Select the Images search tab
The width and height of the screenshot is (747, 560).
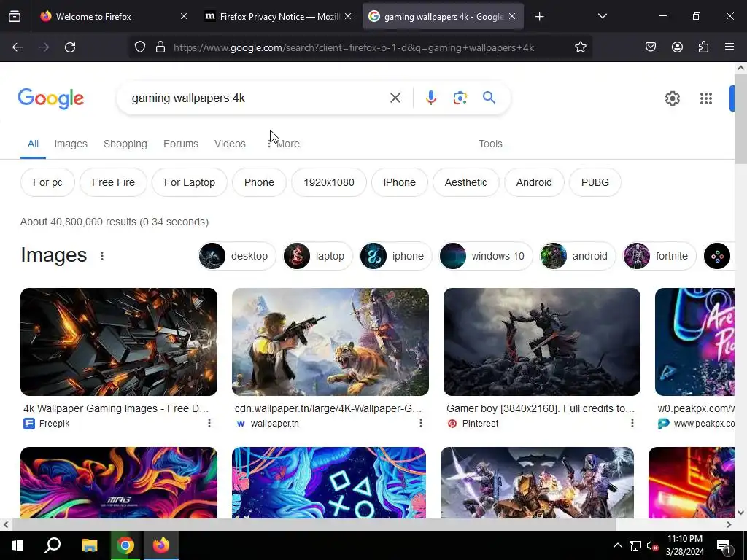71,144
